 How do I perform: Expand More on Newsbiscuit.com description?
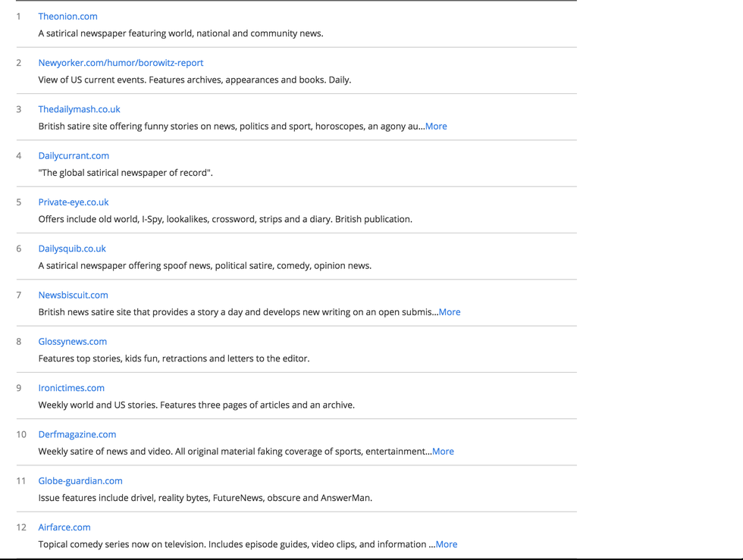point(450,312)
